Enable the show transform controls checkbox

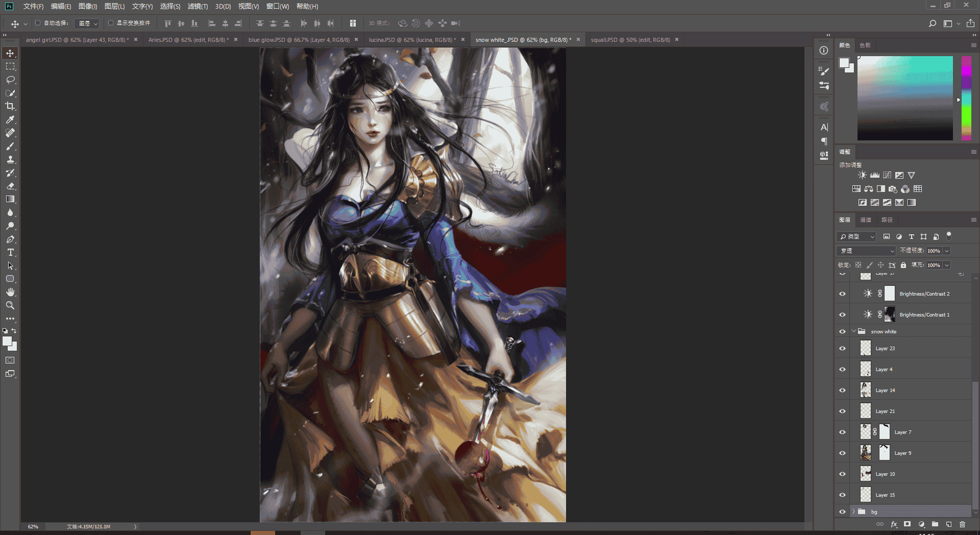pyautogui.click(x=110, y=23)
